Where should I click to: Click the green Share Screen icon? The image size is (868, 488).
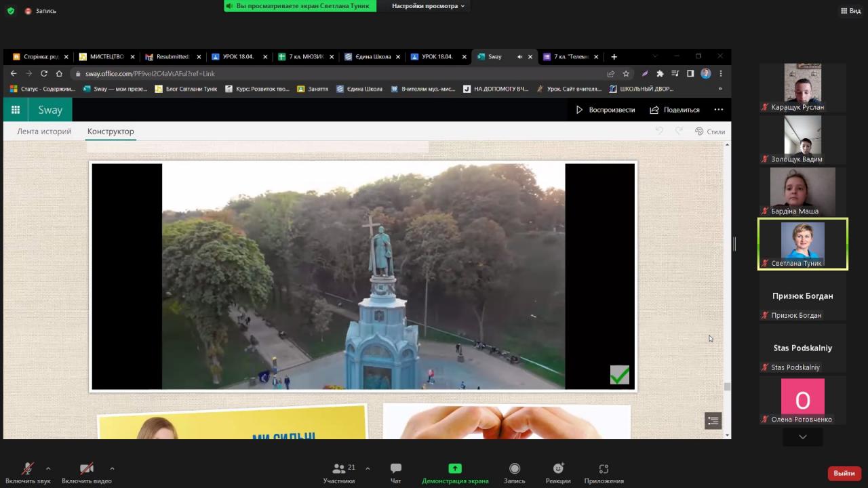(x=455, y=468)
